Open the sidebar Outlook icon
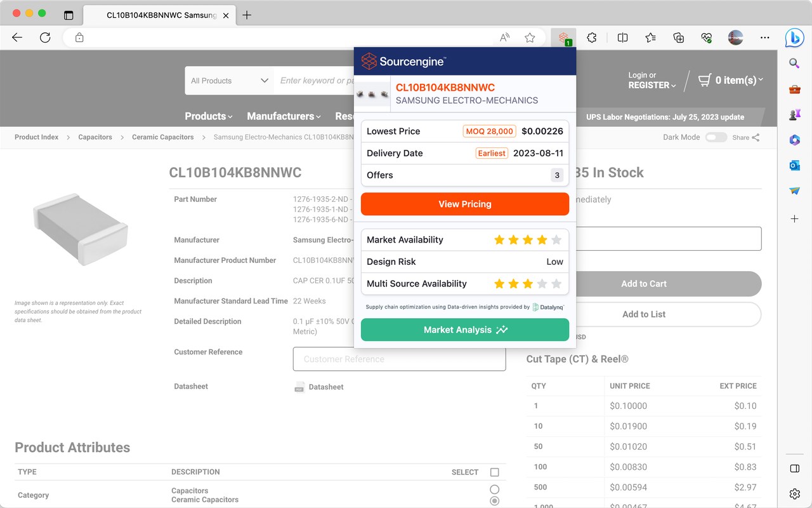Screen dimensions: 812x508 [794, 166]
